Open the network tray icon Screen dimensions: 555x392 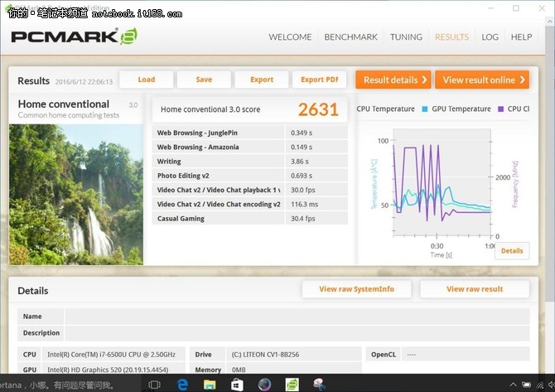pyautogui.click(x=540, y=385)
